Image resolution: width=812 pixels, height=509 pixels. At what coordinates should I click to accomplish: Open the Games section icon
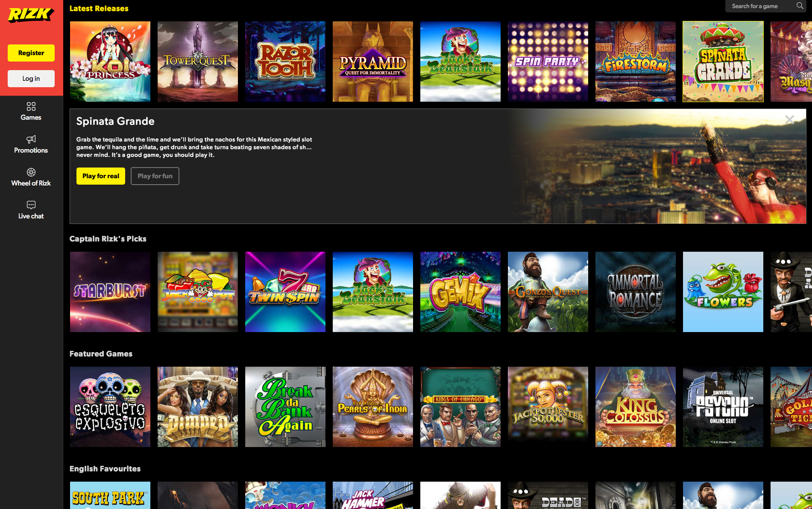tap(31, 106)
